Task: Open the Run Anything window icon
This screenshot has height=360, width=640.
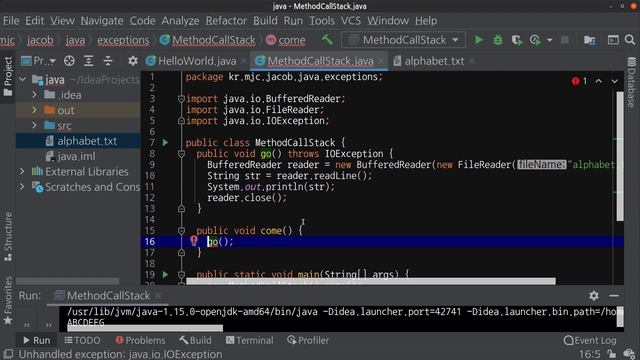Action: [x=613, y=40]
